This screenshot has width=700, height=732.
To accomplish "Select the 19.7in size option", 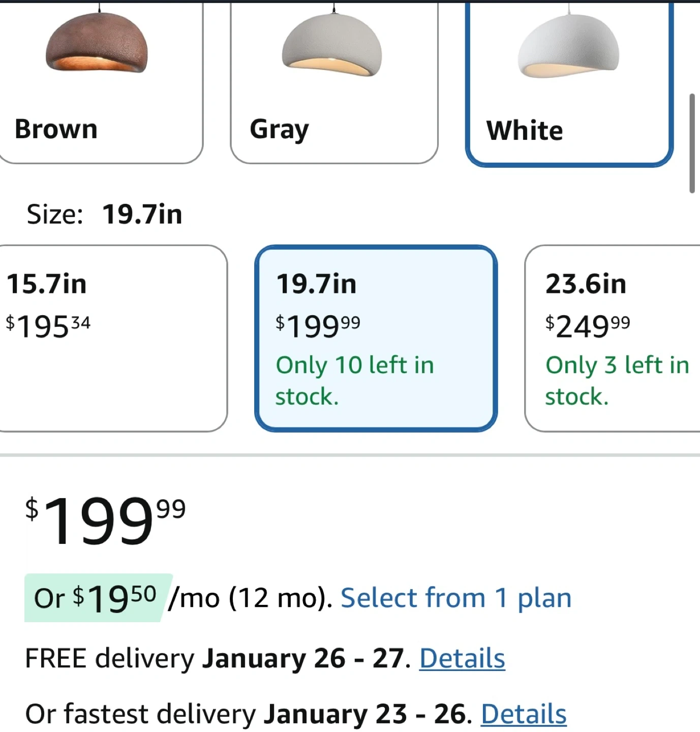I will pos(316,284).
